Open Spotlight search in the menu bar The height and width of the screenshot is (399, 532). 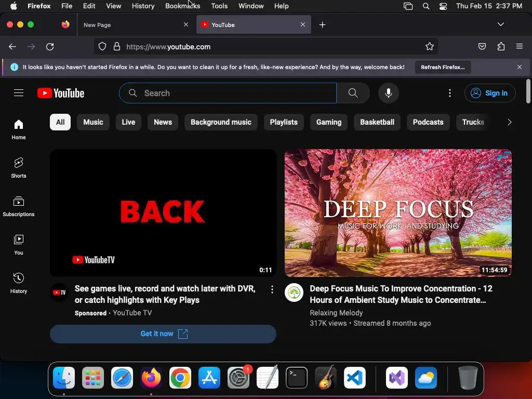tap(426, 6)
